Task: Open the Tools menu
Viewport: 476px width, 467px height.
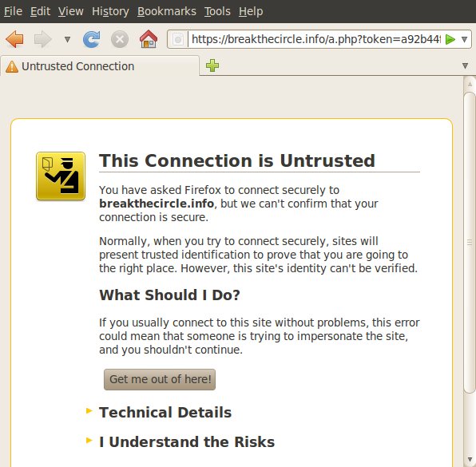Action: tap(217, 11)
